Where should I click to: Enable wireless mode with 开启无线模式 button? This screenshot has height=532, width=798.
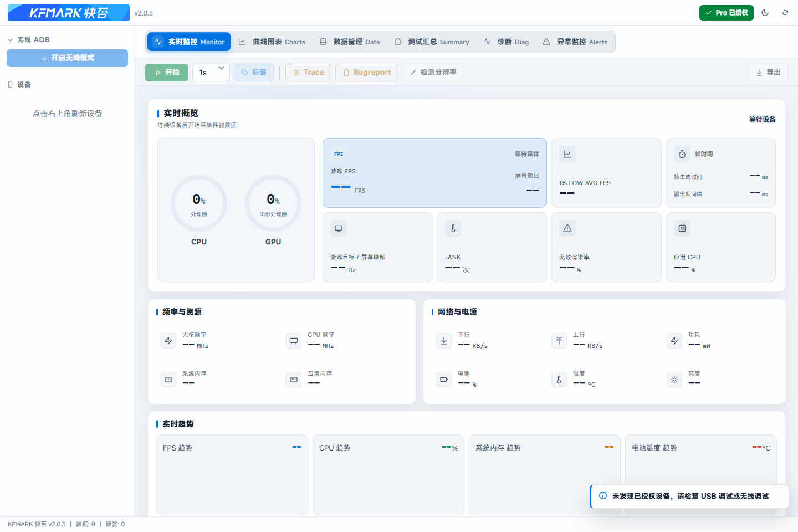[67, 58]
